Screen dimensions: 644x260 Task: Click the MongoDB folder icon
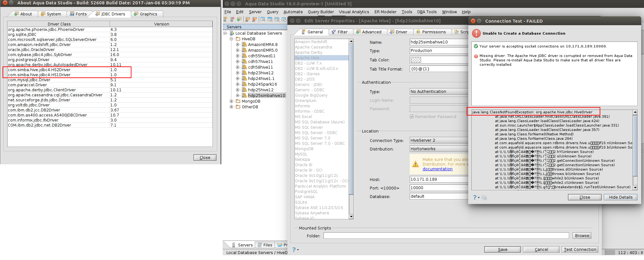pos(238,101)
